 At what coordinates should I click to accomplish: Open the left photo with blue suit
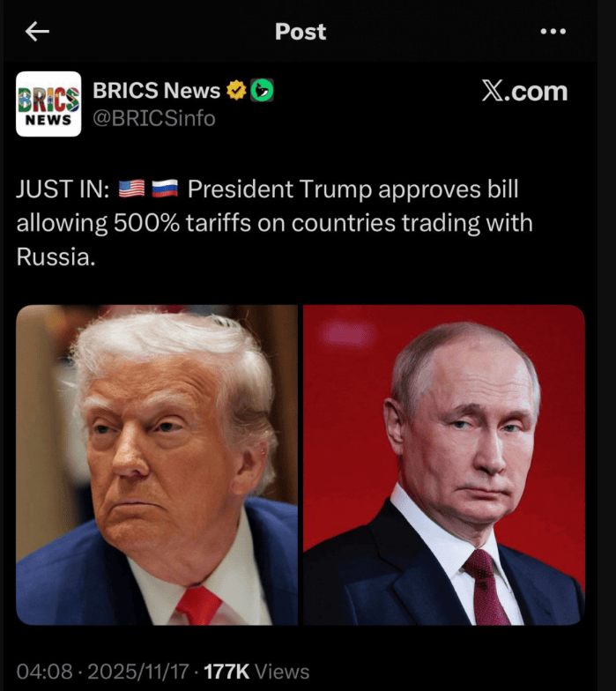pos(157,465)
